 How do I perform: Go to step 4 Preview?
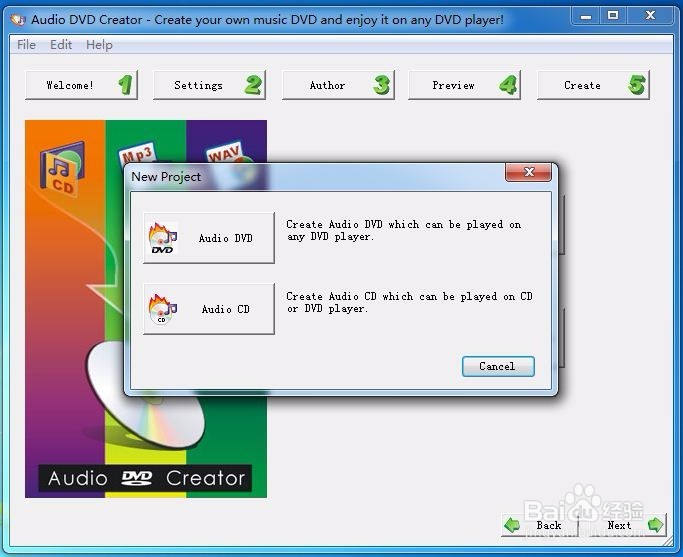tap(464, 85)
